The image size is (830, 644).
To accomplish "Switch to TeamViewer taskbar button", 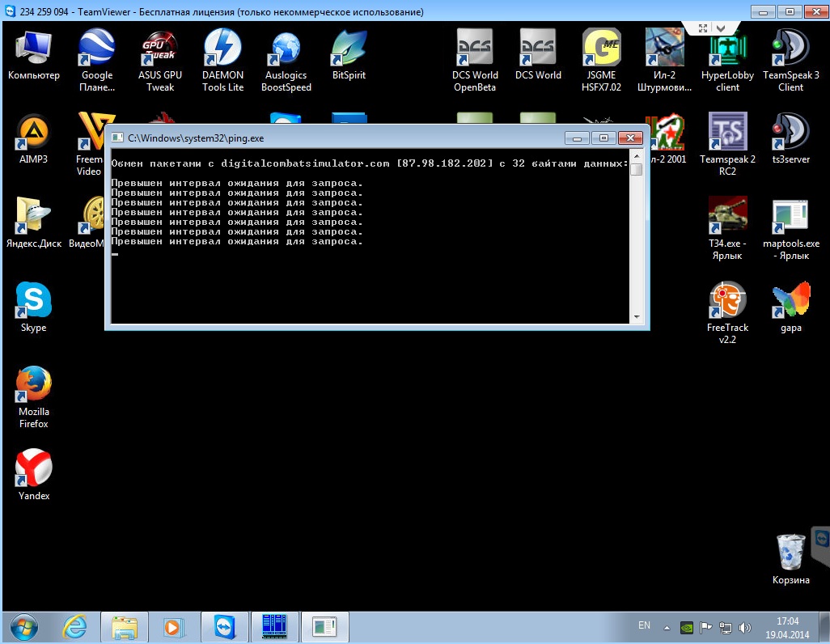I will coord(224,628).
